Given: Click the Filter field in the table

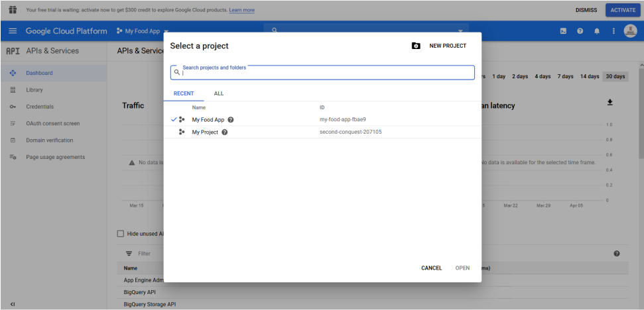Looking at the screenshot, I should (x=144, y=254).
